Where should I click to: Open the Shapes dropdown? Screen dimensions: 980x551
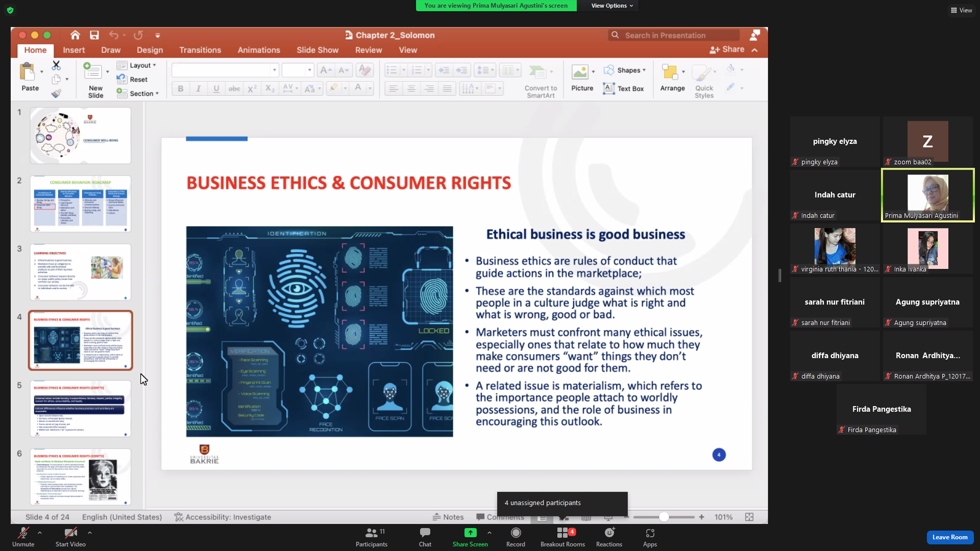coord(625,70)
